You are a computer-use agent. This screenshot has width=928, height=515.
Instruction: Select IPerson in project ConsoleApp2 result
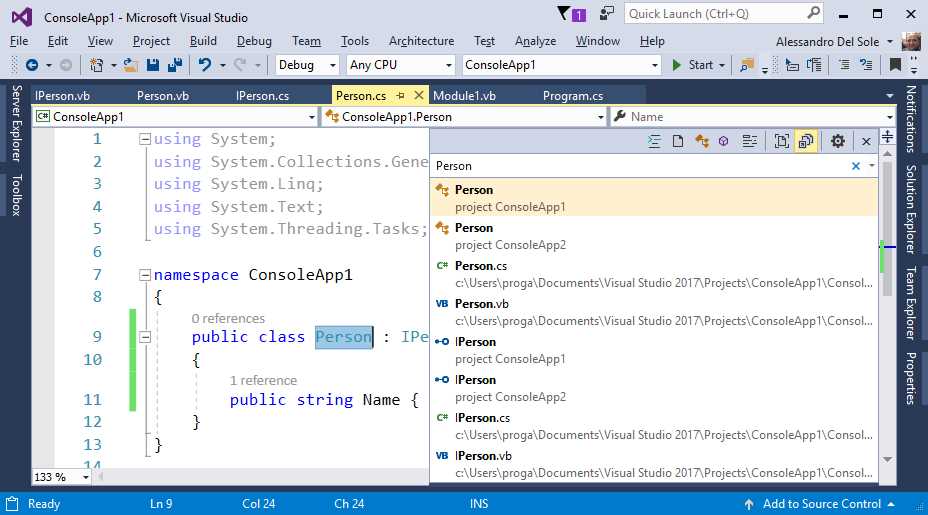654,388
